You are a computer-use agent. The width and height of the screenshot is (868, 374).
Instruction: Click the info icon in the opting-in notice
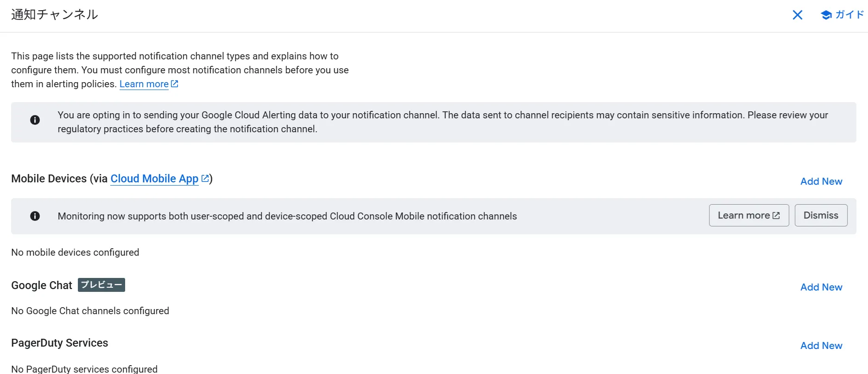point(35,120)
